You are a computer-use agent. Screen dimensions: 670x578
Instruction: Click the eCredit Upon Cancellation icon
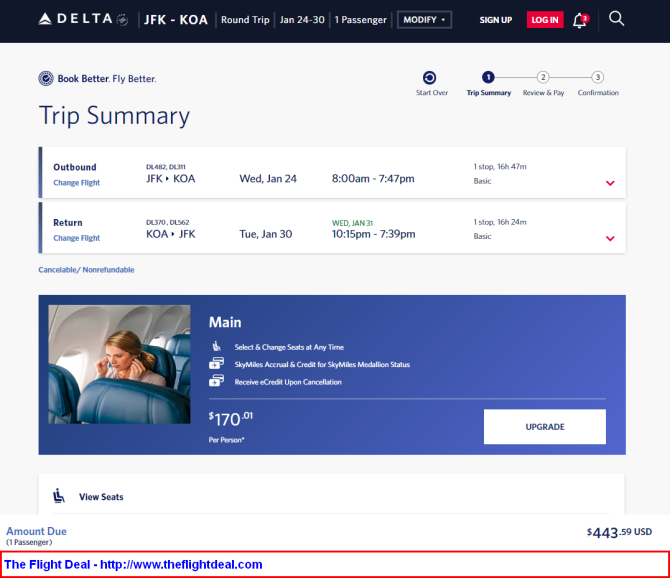click(x=216, y=380)
